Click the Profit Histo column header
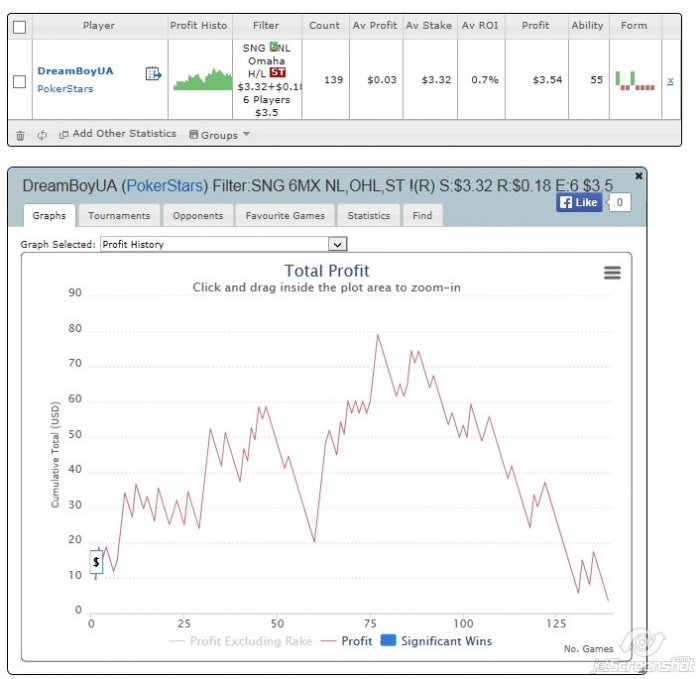 (x=199, y=25)
